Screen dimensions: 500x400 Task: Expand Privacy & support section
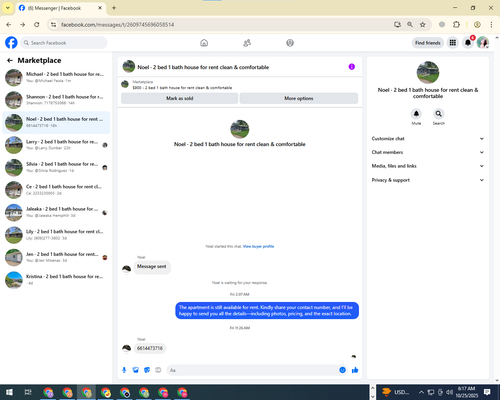tap(428, 180)
